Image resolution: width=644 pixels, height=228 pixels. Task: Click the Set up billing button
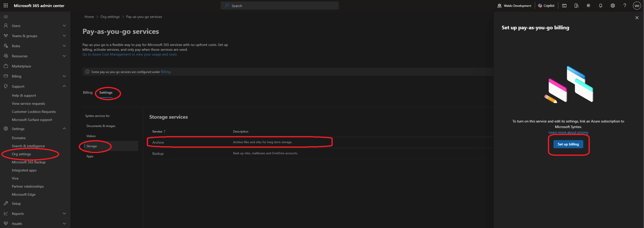pyautogui.click(x=568, y=144)
